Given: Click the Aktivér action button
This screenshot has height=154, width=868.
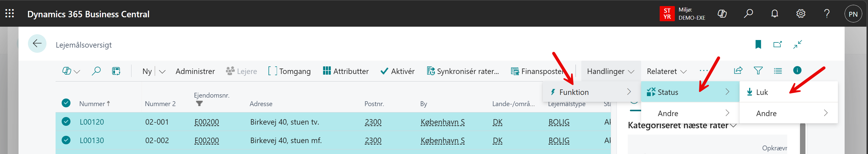Looking at the screenshot, I should click(397, 71).
